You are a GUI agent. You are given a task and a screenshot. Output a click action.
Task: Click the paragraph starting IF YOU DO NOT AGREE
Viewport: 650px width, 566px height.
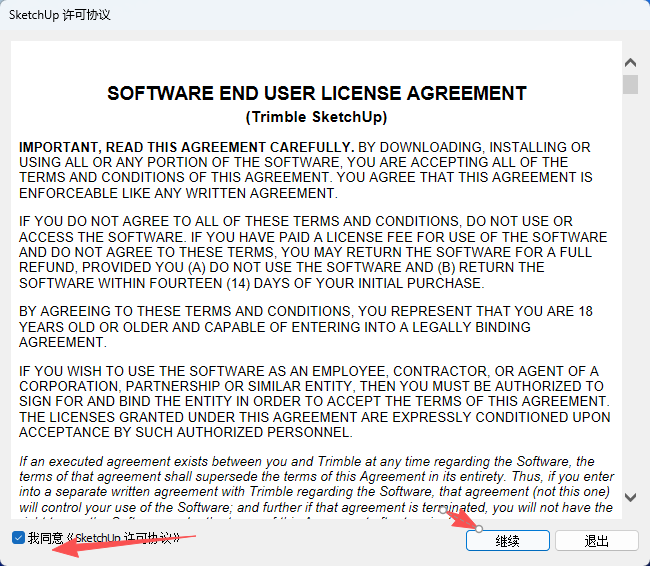(x=312, y=252)
